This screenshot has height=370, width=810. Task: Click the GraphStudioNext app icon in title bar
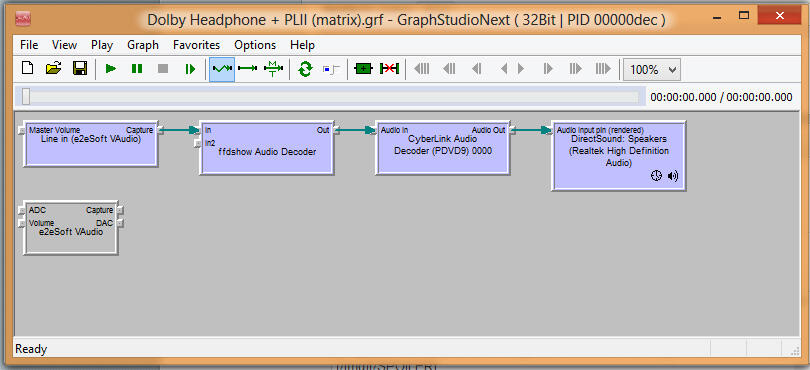[x=23, y=20]
